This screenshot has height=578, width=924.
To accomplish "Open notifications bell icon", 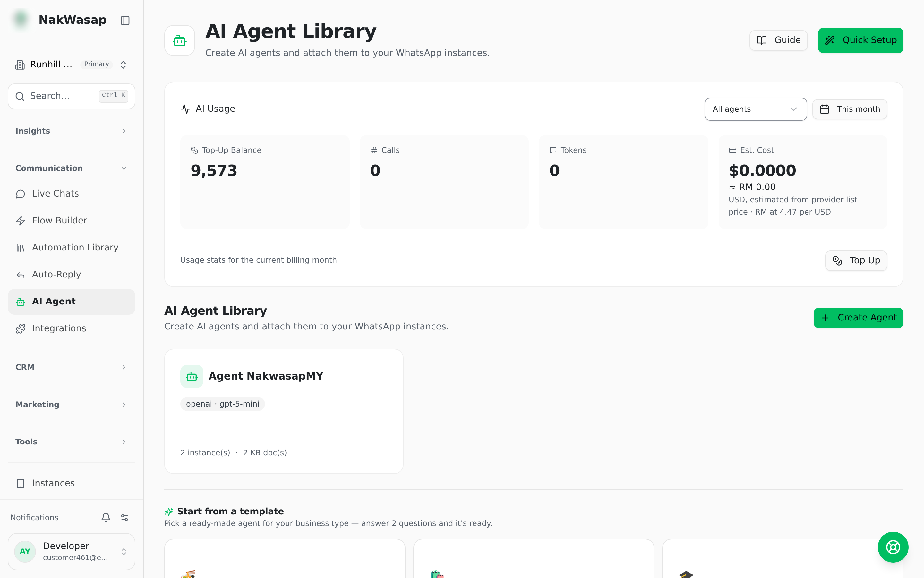I will [106, 517].
